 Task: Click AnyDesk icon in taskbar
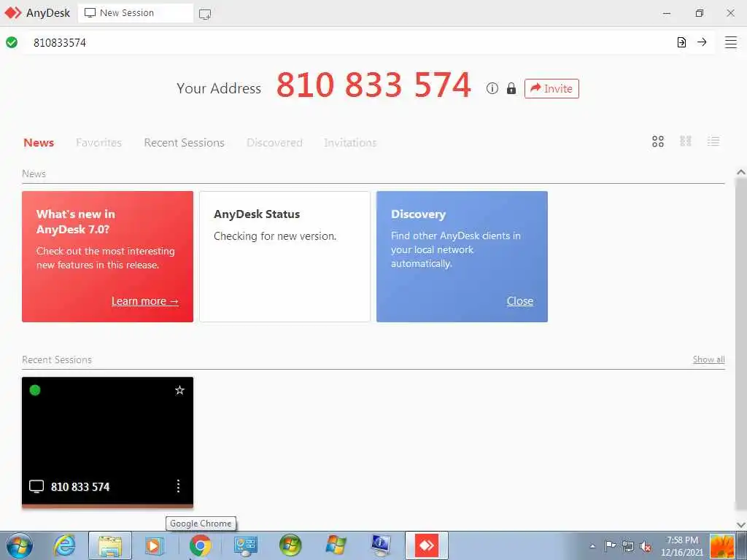click(426, 545)
